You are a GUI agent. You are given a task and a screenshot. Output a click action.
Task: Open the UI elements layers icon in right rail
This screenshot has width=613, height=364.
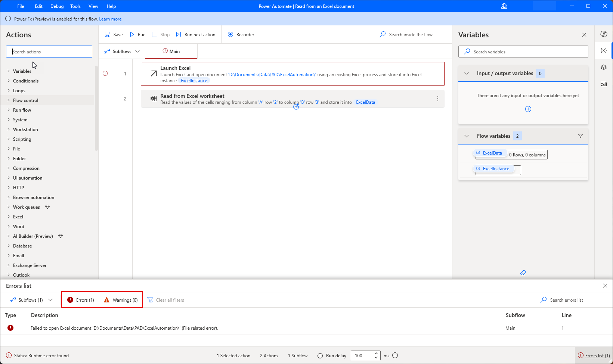604,67
